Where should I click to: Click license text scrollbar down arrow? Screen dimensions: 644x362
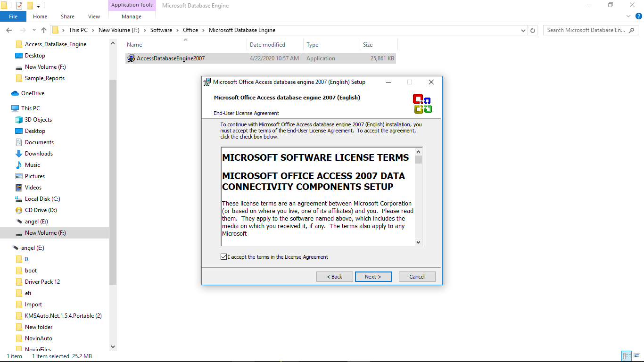pos(418,242)
